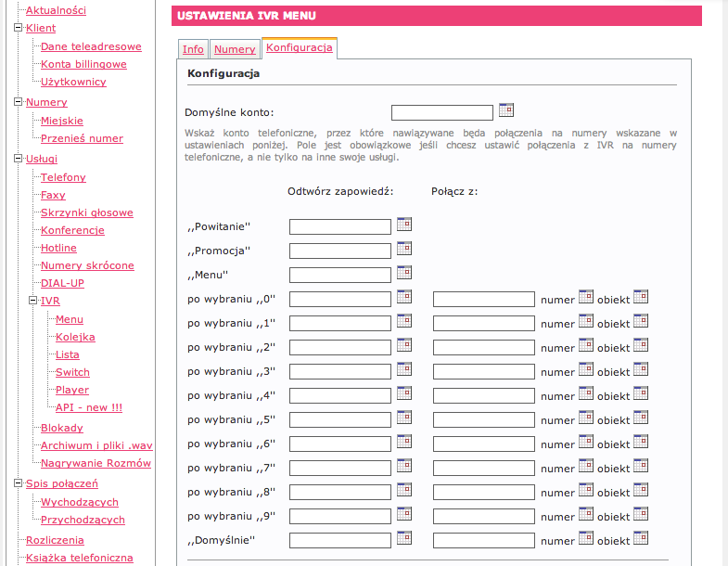
Task: Click obiekt picker icon for po wybraniu „1"
Action: [641, 321]
